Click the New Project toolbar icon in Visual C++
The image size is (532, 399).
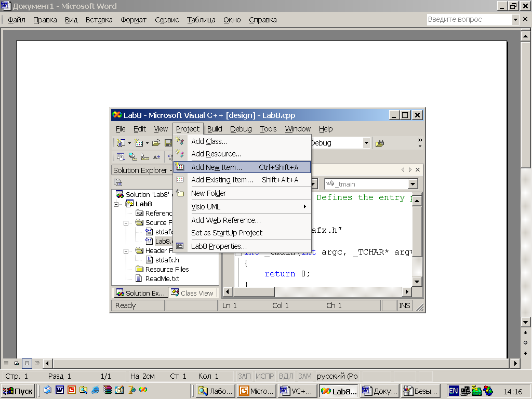coord(121,143)
